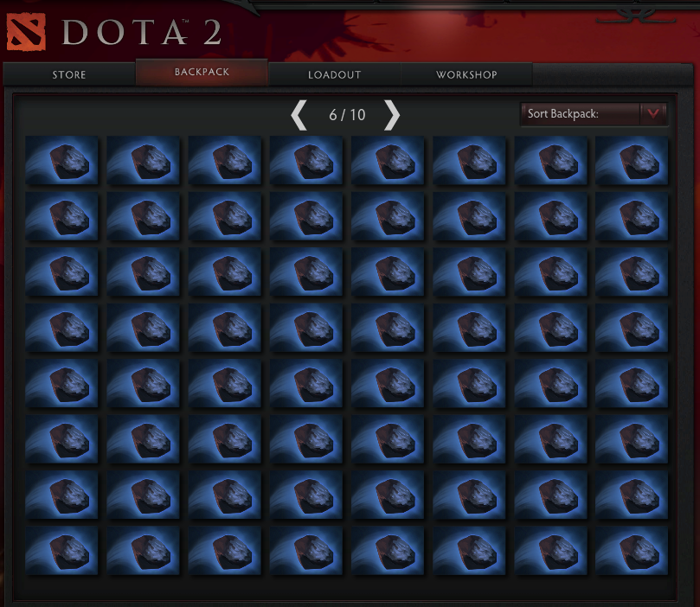Select first item in bottom row
This screenshot has width=700, height=607.
pyautogui.click(x=61, y=550)
